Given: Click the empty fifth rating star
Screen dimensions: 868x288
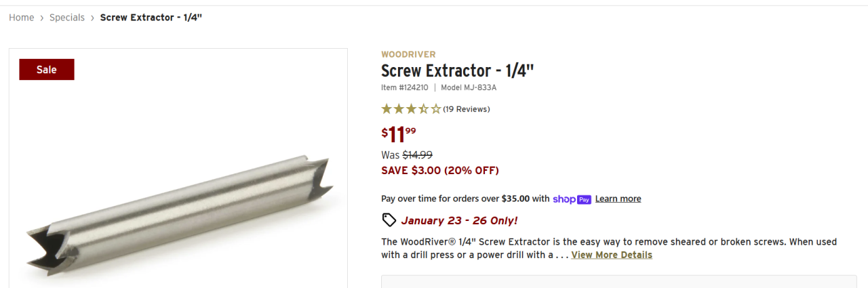Looking at the screenshot, I should pos(435,109).
